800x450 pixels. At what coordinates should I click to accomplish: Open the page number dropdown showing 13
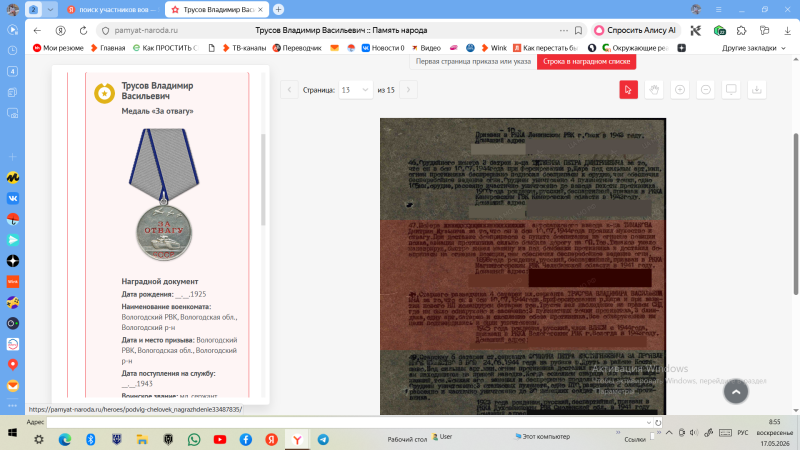tap(356, 90)
